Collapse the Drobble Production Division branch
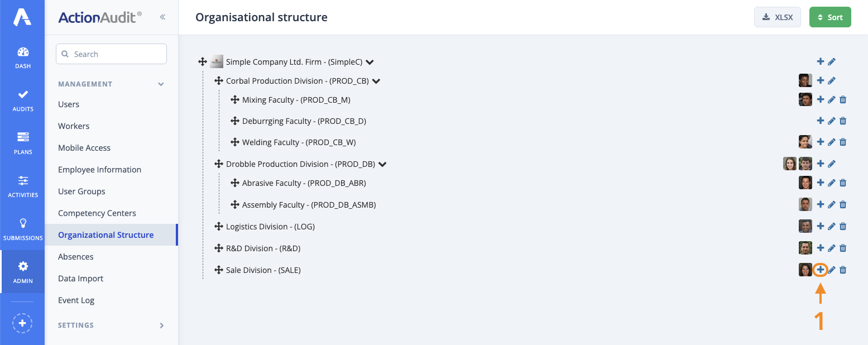 point(382,164)
